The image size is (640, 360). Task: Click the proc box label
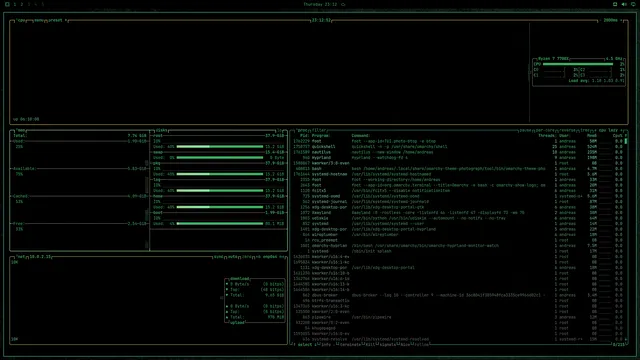[x=302, y=130]
